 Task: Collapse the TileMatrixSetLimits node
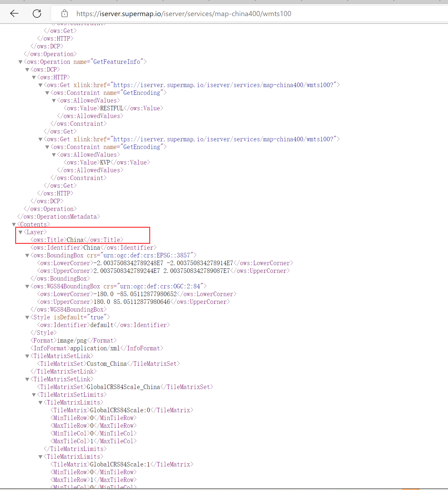point(34,395)
